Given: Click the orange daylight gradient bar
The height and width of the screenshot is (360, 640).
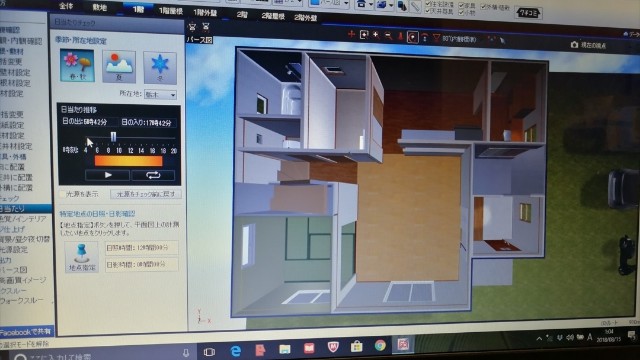Looking at the screenshot, I should point(128,161).
